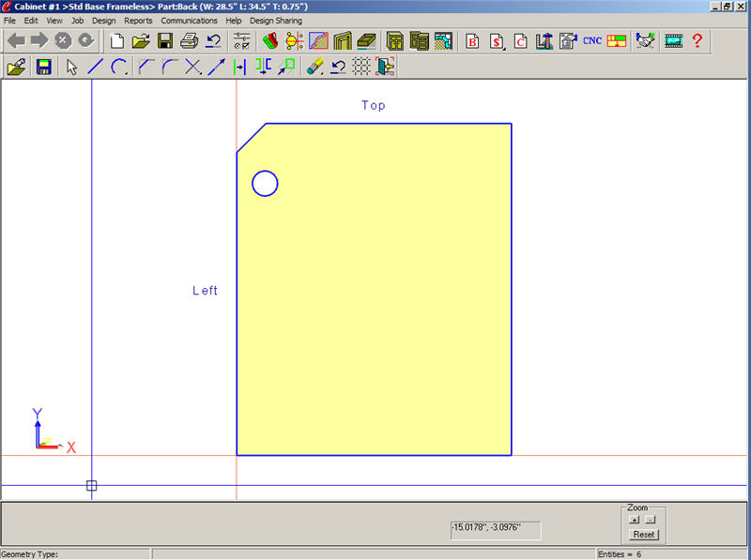This screenshot has height=560, width=751.
Task: Open the Reports menu
Action: 138,21
